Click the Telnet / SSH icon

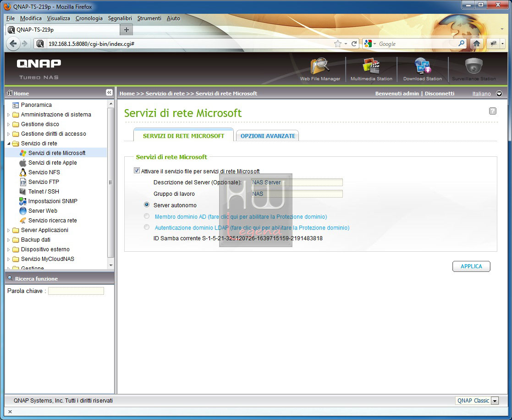click(23, 191)
